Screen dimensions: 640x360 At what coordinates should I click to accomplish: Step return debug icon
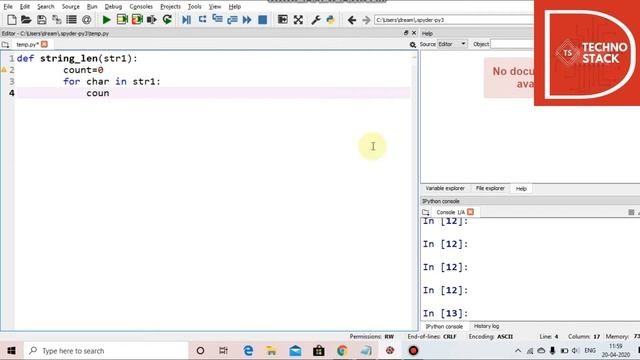232,20
